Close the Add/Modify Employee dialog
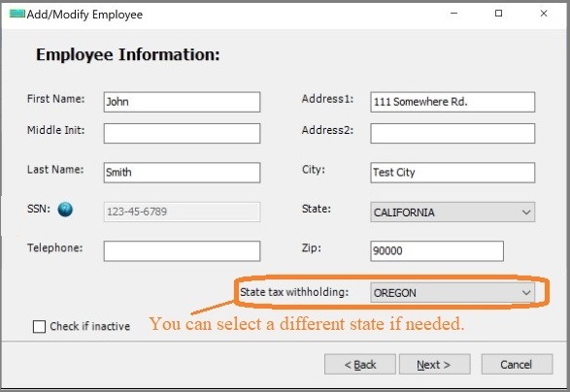The image size is (570, 392). click(x=544, y=14)
